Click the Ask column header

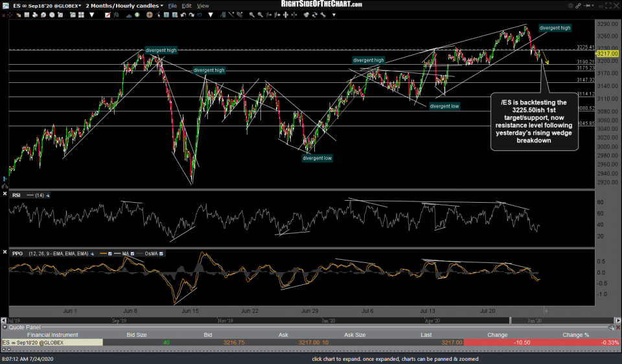283,335
